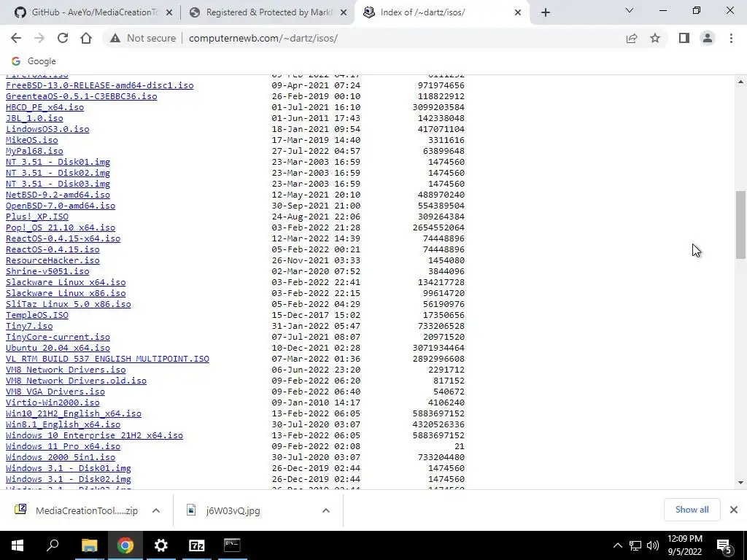Image resolution: width=747 pixels, height=560 pixels.
Task: Open SliTaz_Linux_5.0_x86.iso link
Action: coord(69,304)
